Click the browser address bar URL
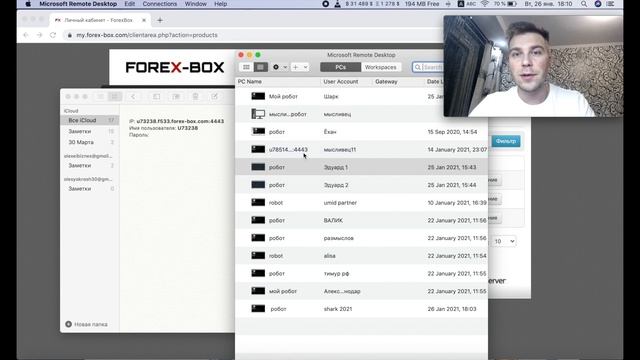This screenshot has width=640, height=360. coord(147,35)
